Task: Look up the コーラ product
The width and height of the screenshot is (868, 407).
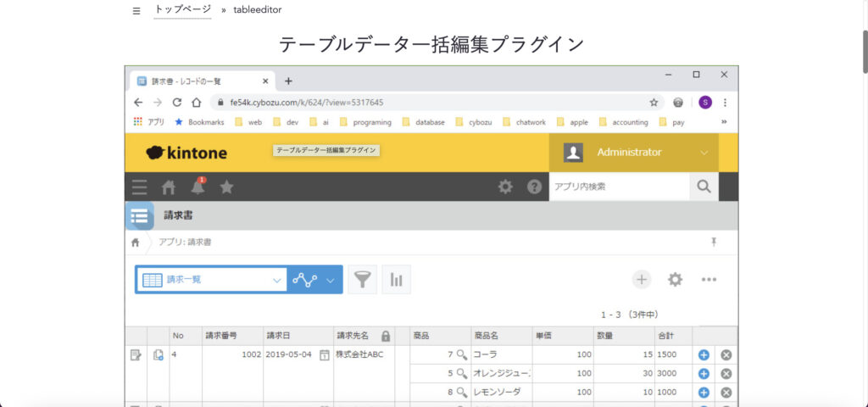Action: click(x=462, y=354)
